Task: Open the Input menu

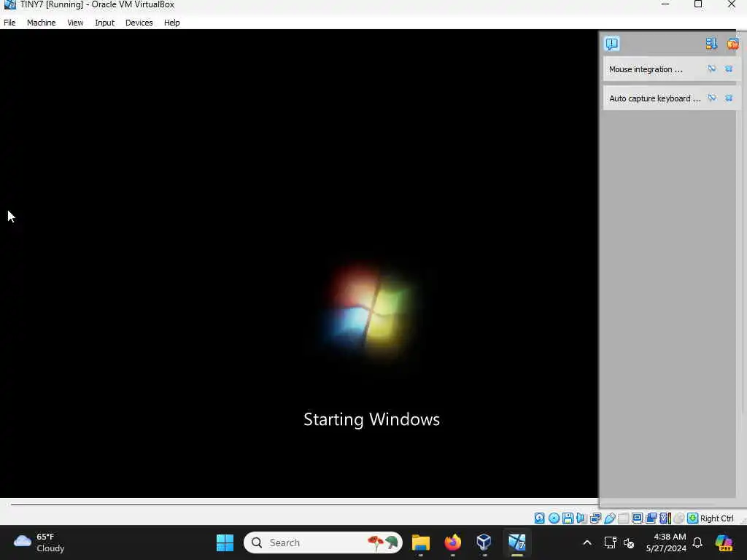Action: pyautogui.click(x=104, y=23)
